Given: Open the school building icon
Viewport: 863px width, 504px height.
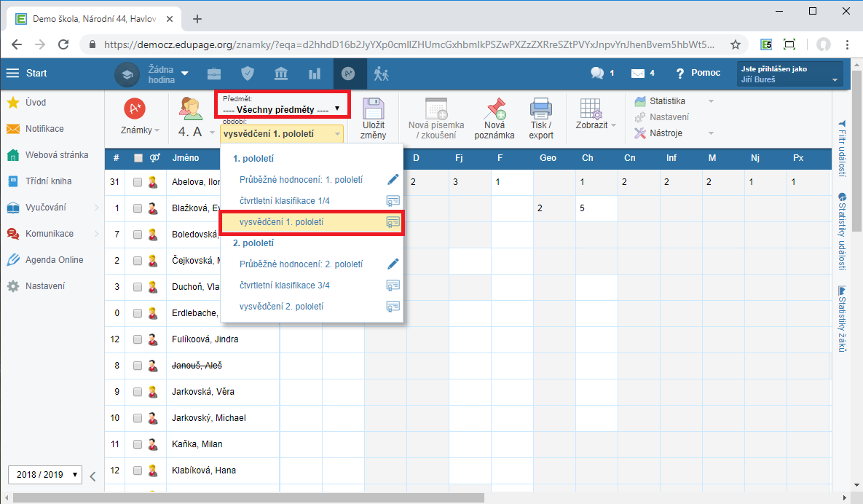Looking at the screenshot, I should pyautogui.click(x=280, y=74).
